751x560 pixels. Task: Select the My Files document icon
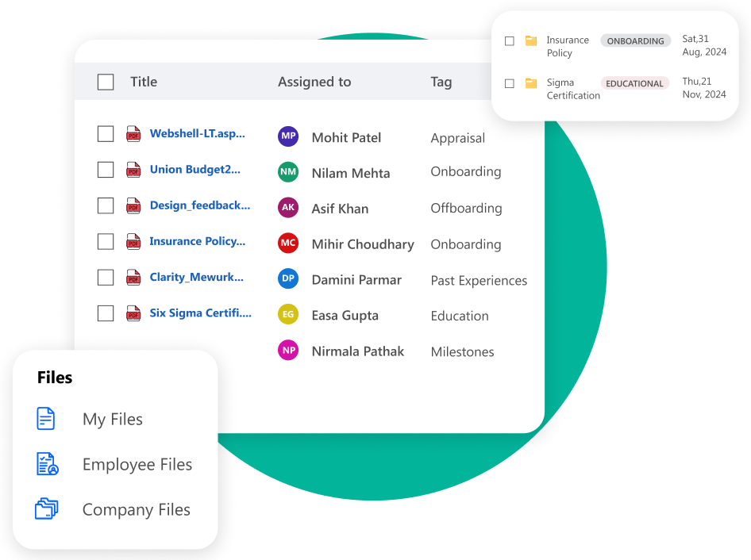pyautogui.click(x=47, y=418)
